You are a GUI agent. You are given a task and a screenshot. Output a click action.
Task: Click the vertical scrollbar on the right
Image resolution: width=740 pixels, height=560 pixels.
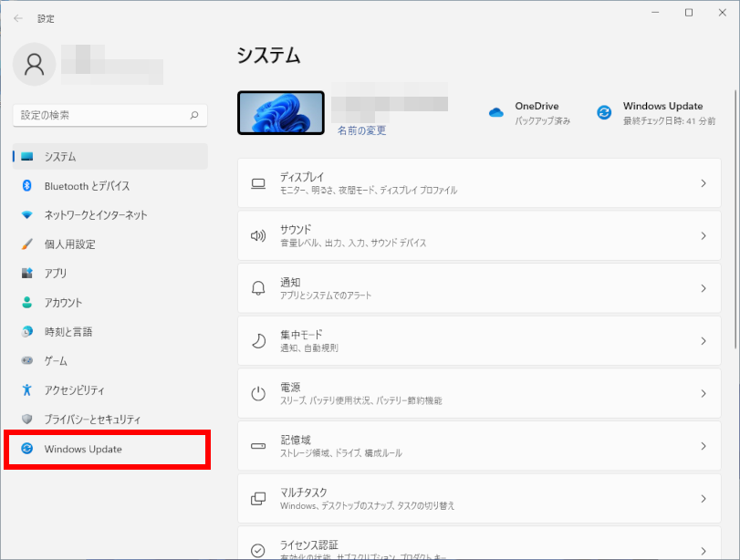(x=735, y=219)
